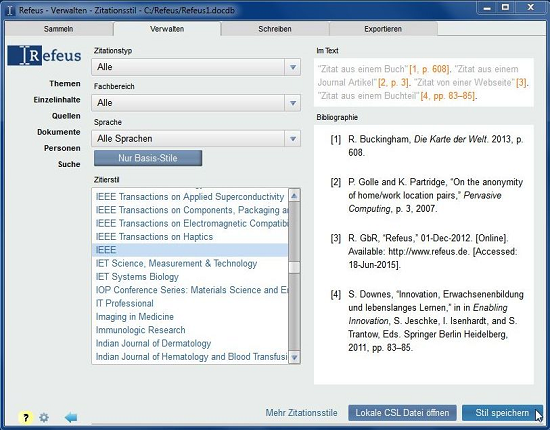Select IET Systems Biology style
This screenshot has width=550, height=430.
pos(190,277)
